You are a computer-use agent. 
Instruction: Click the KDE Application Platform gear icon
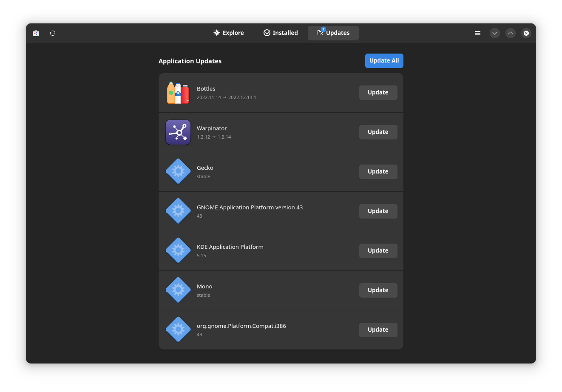(x=178, y=251)
